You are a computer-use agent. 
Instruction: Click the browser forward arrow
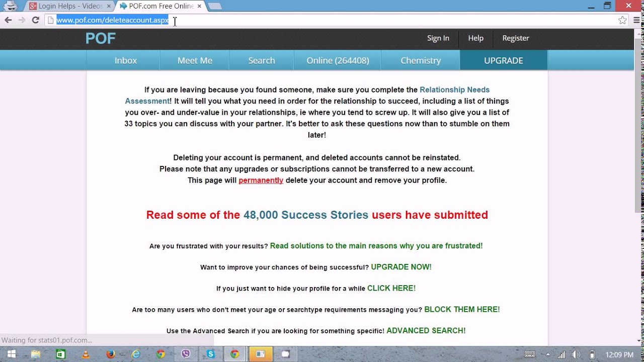point(22,20)
